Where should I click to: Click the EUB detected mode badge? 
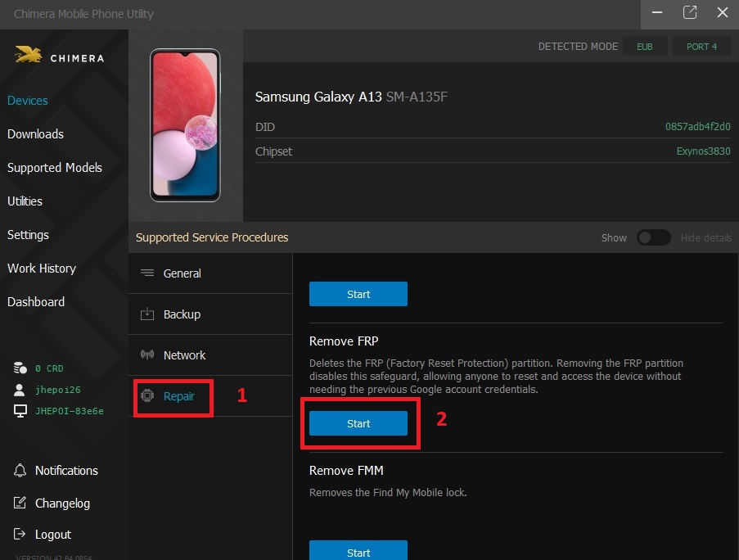point(645,47)
